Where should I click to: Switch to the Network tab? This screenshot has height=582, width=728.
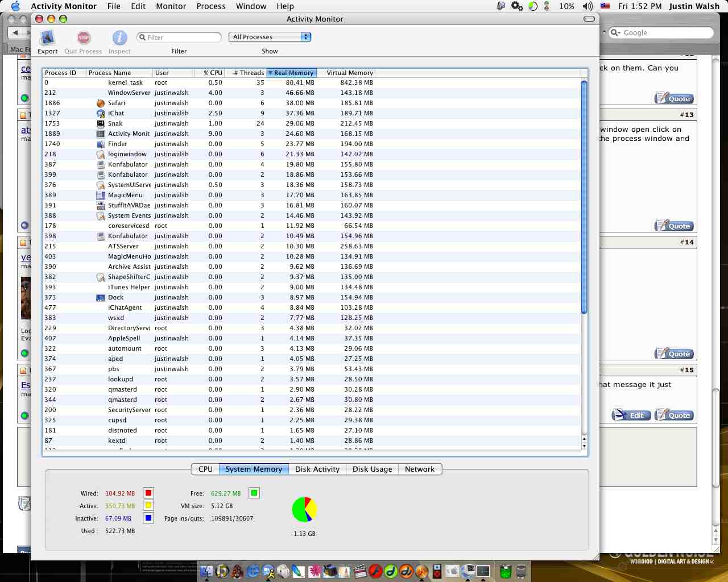420,469
